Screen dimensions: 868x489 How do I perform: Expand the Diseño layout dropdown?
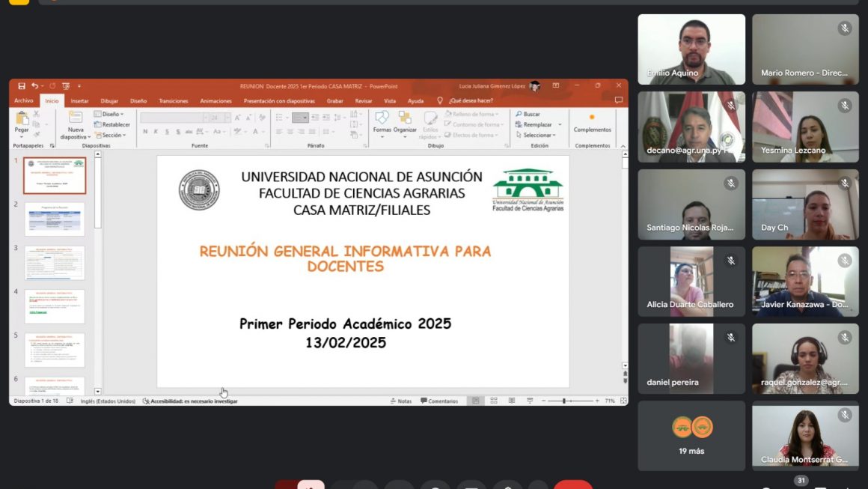[x=109, y=115]
